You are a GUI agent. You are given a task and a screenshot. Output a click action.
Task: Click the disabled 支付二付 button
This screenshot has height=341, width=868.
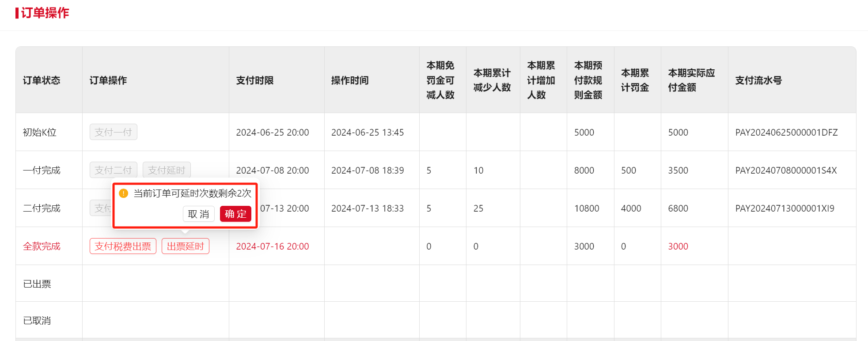point(113,170)
